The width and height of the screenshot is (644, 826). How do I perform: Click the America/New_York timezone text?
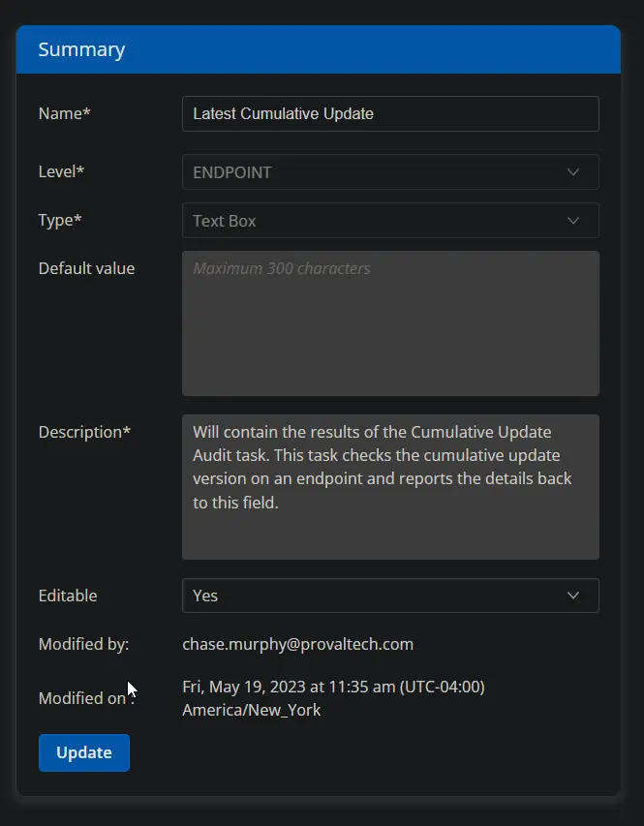tap(252, 710)
